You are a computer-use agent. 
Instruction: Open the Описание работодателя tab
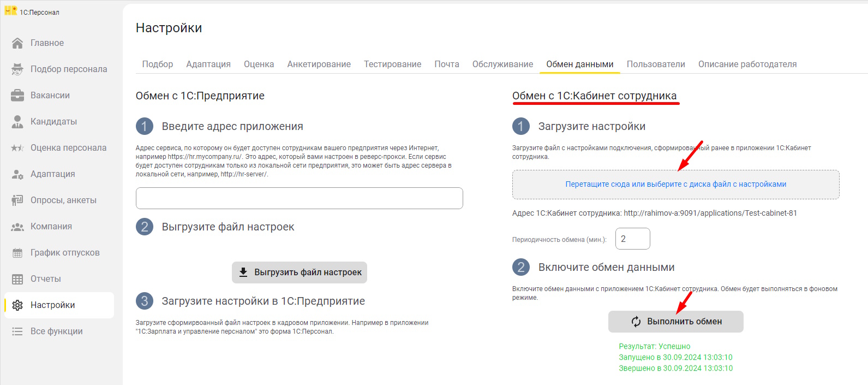tap(747, 64)
